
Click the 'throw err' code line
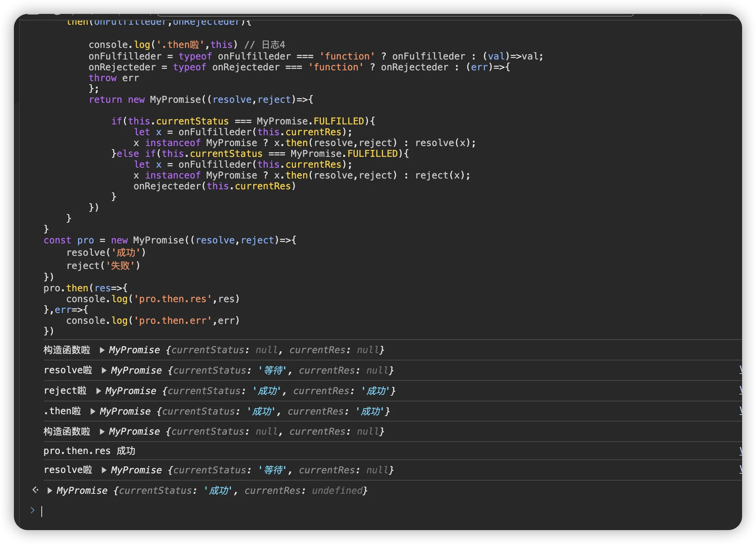(114, 78)
